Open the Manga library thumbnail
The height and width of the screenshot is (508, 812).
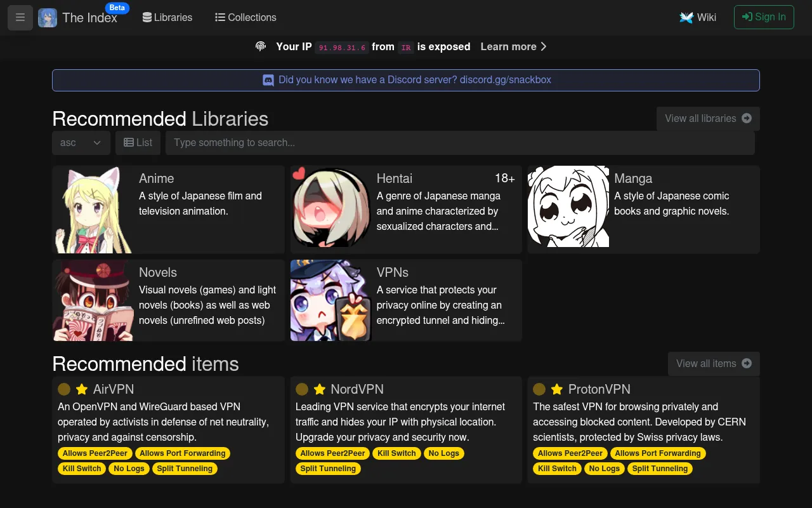(568, 206)
